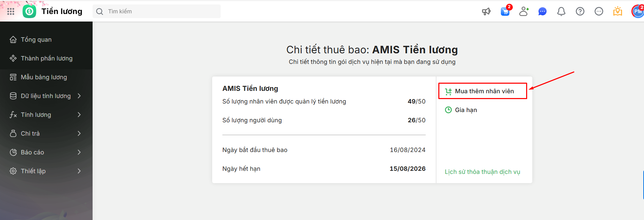Click the cart icon beside Mua thêm nhân viên

[448, 92]
